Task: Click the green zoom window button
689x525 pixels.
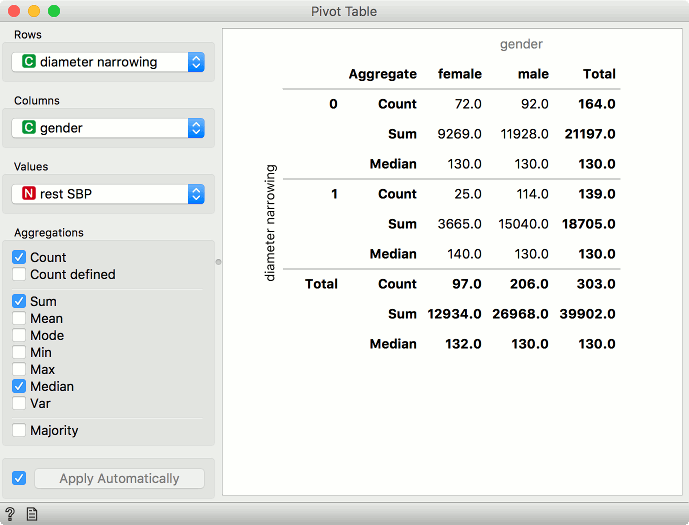Action: click(54, 11)
